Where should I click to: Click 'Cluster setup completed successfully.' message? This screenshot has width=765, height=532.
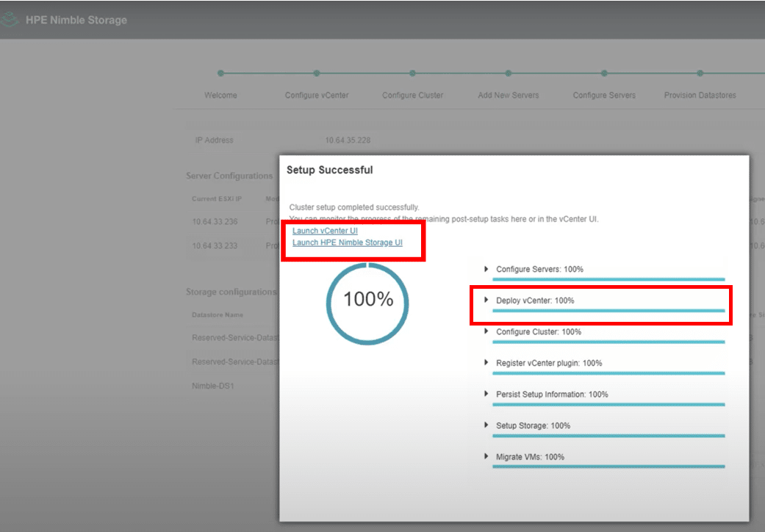[354, 207]
